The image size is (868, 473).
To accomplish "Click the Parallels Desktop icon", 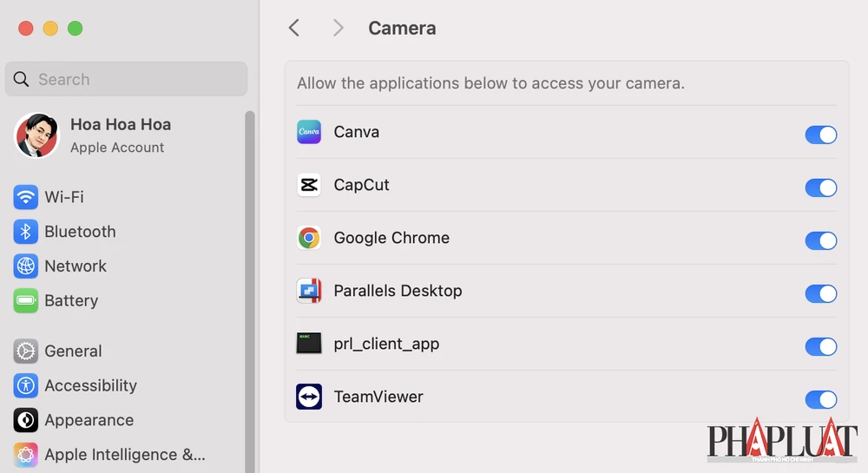I will coord(309,291).
